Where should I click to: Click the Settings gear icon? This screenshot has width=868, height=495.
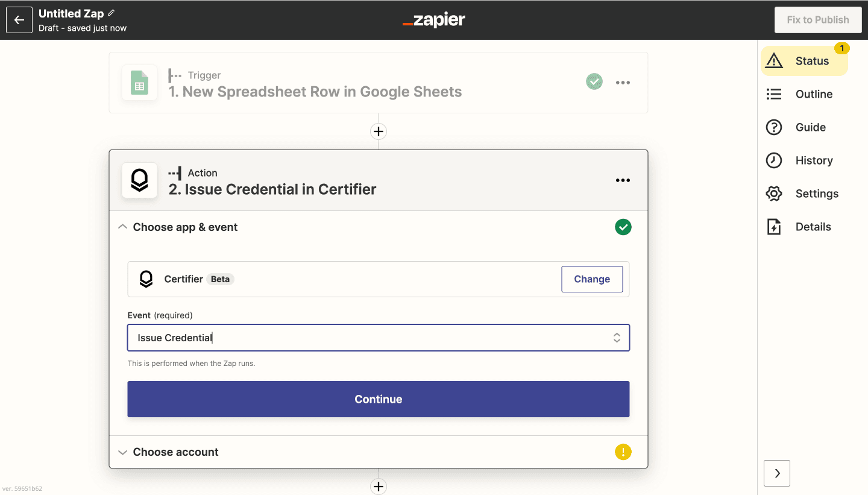(774, 194)
